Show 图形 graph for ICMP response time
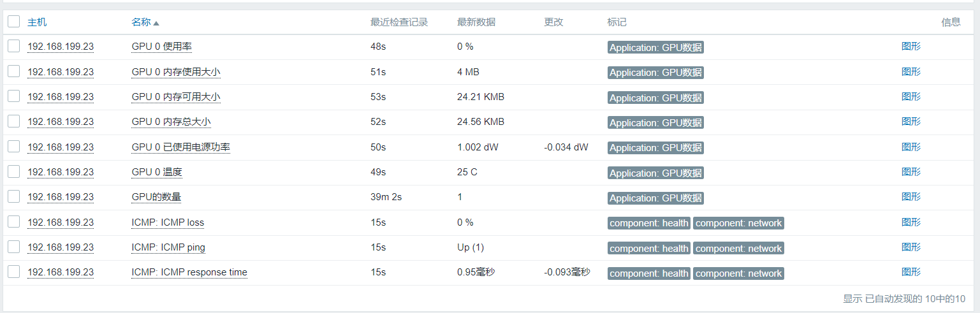980x313 pixels. point(911,272)
